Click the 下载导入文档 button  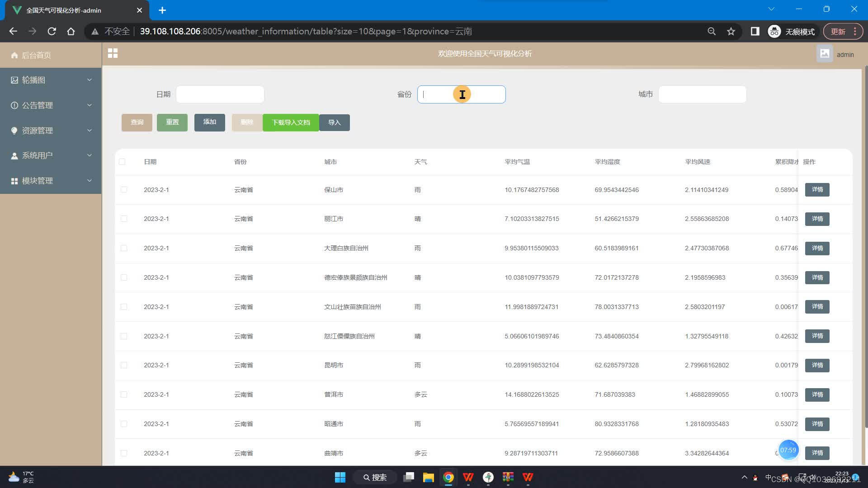pyautogui.click(x=291, y=122)
